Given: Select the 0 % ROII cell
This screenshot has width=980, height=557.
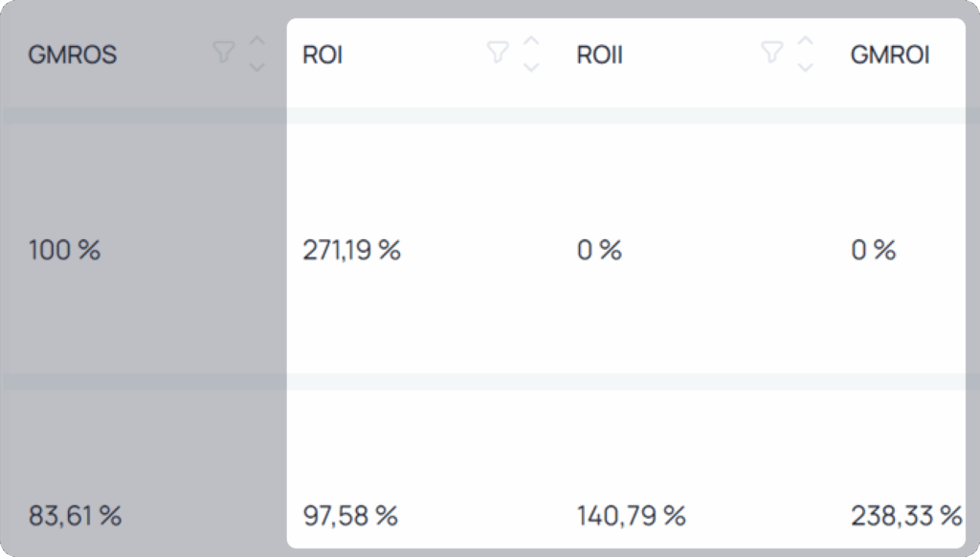Looking at the screenshot, I should point(599,250).
